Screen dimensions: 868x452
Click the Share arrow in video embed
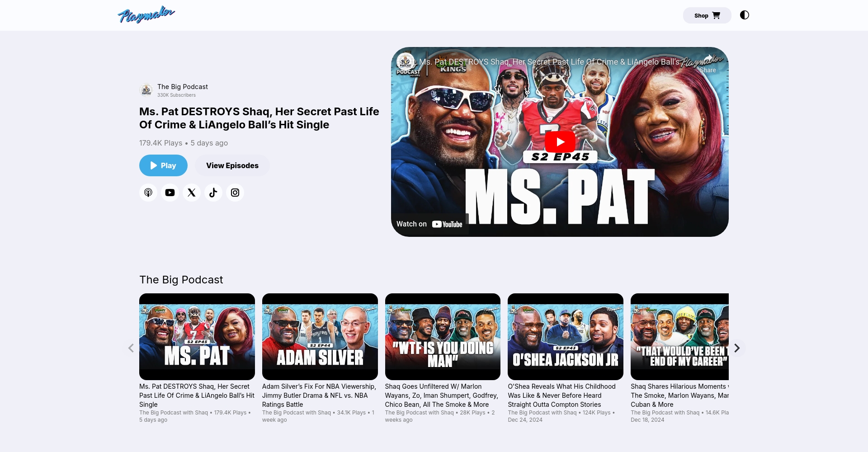pyautogui.click(x=708, y=63)
